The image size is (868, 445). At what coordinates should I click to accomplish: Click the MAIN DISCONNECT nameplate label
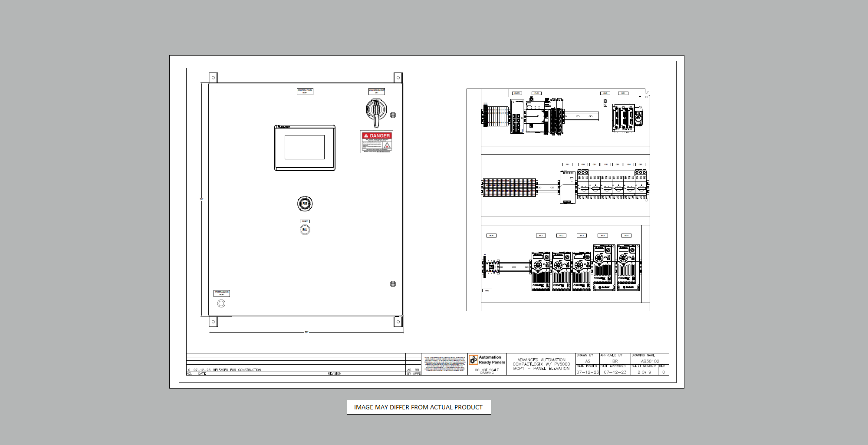376,91
